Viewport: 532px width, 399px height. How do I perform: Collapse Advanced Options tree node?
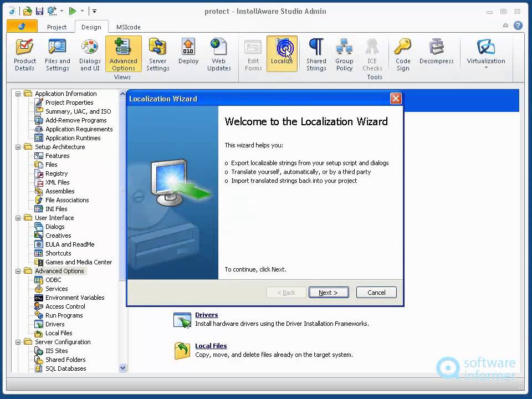[x=18, y=271]
